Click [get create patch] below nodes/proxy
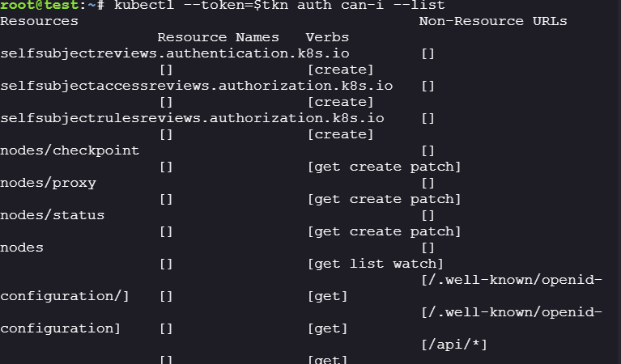 click(x=384, y=199)
